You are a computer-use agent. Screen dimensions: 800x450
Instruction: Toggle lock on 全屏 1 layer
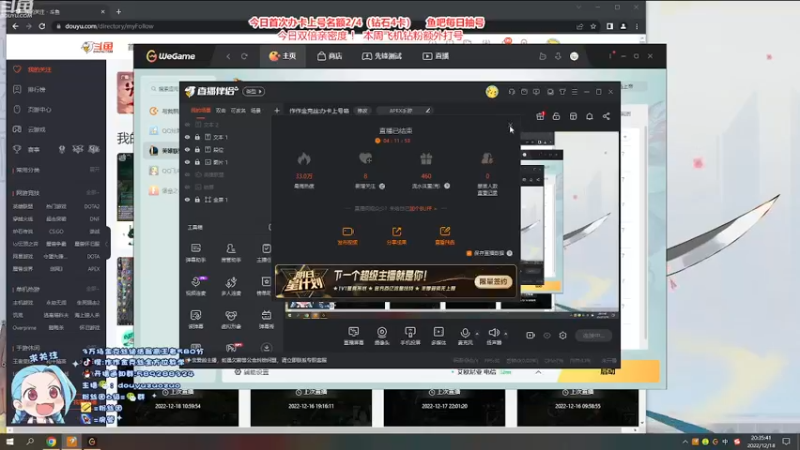point(197,200)
